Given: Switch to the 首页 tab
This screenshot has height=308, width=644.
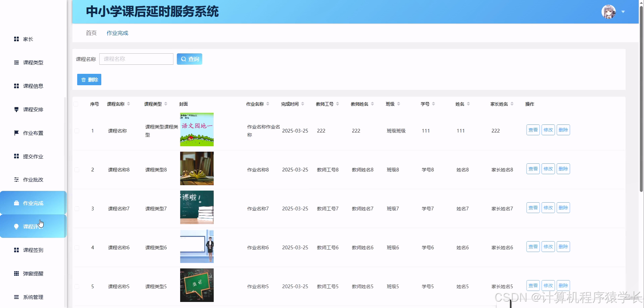Looking at the screenshot, I should [x=91, y=33].
